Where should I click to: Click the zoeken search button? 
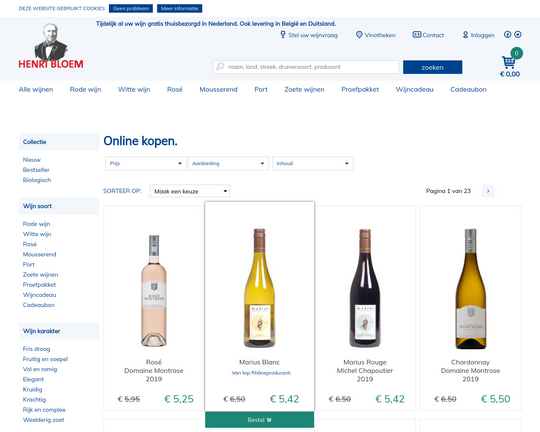433,67
